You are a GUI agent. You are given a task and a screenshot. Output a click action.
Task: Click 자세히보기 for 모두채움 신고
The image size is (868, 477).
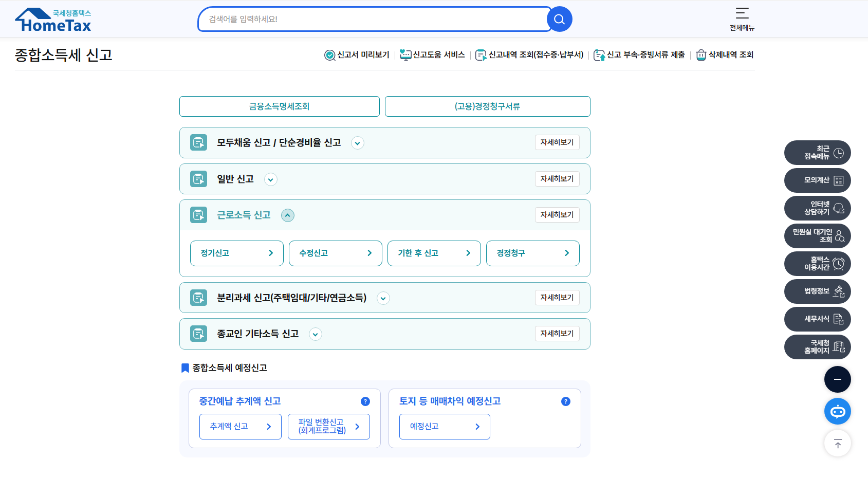click(x=557, y=142)
